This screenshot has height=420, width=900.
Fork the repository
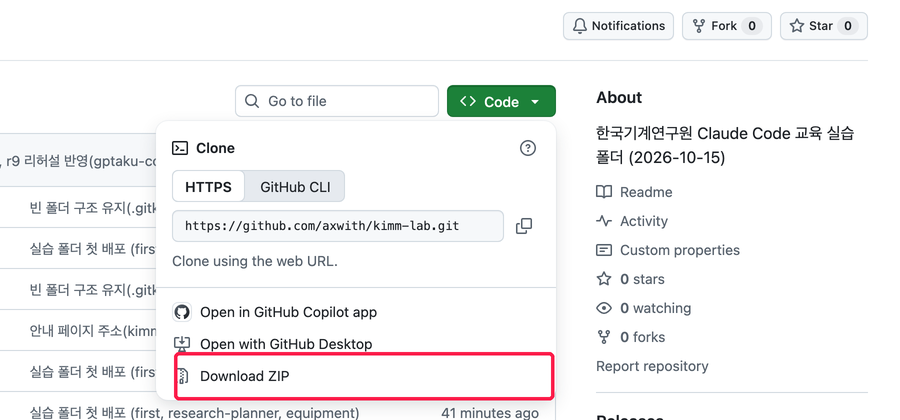(x=727, y=26)
